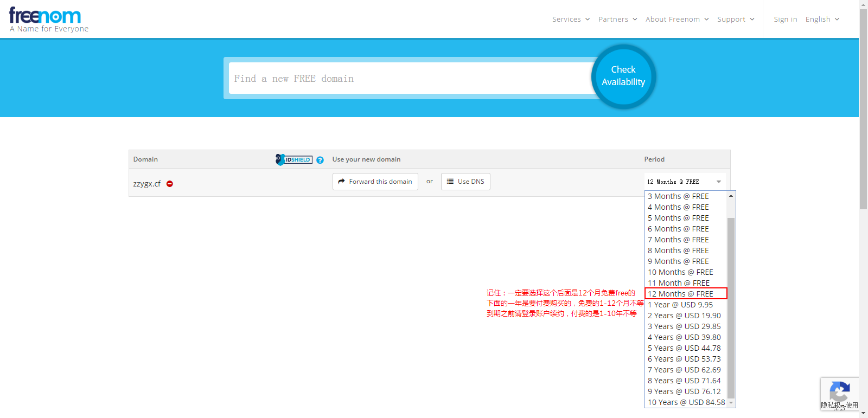Remove zzygx.cf with the red minus icon

(170, 184)
